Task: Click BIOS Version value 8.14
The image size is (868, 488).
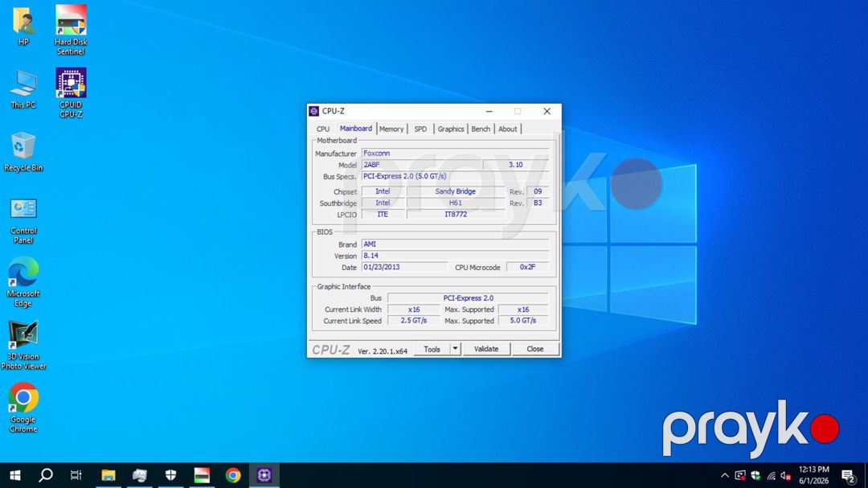Action: [455, 256]
